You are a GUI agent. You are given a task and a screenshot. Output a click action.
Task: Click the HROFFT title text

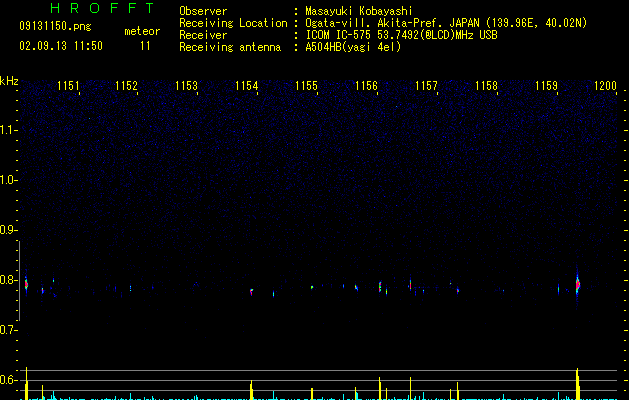point(102,8)
